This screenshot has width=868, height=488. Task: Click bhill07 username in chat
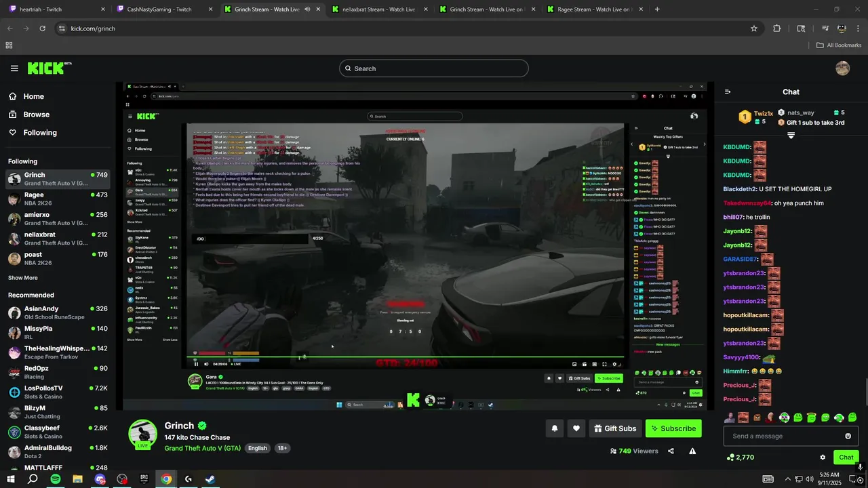click(x=733, y=217)
